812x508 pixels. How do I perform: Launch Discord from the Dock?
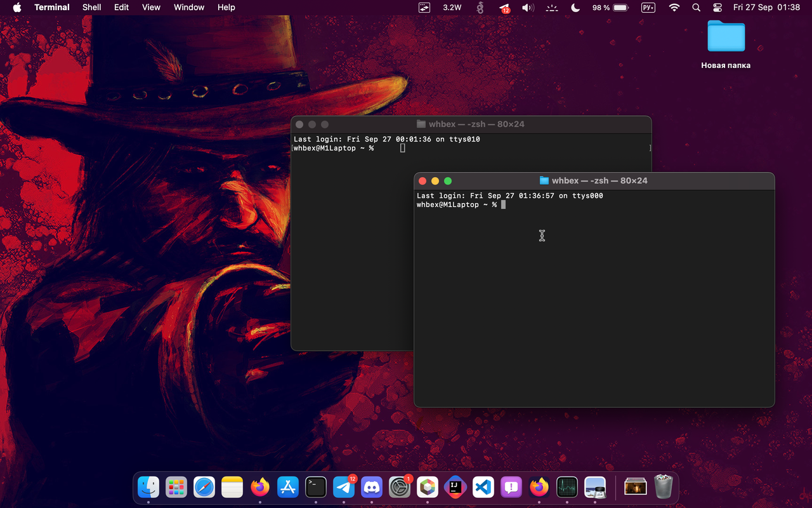click(372, 488)
